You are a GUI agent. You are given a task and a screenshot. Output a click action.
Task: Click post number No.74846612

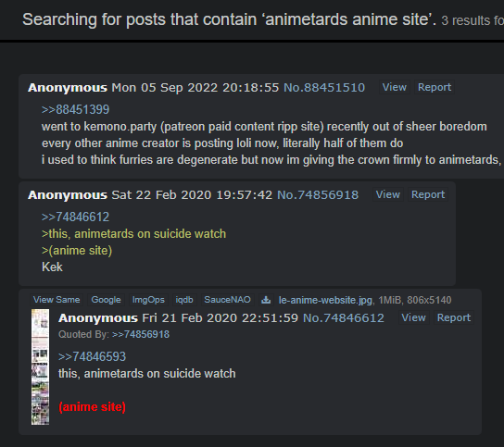[344, 318]
